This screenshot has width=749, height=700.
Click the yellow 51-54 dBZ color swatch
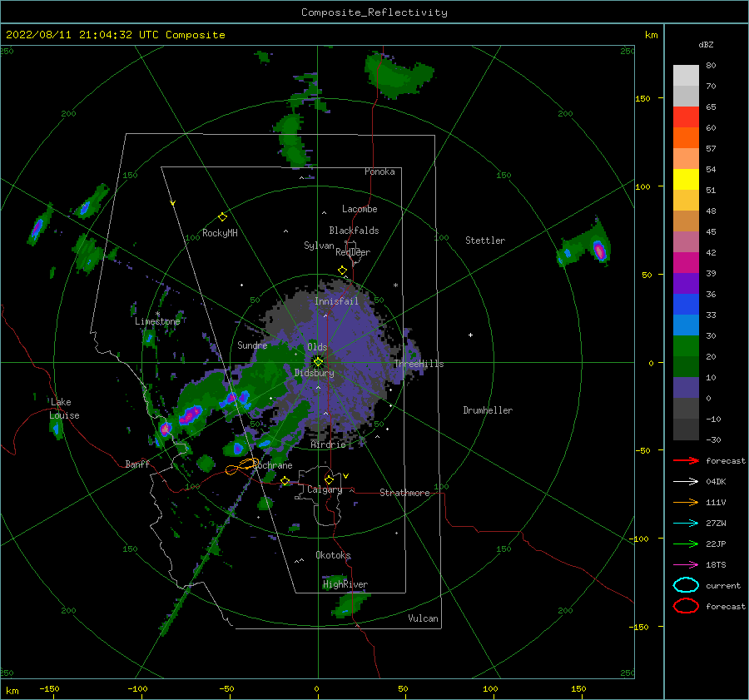tap(686, 180)
